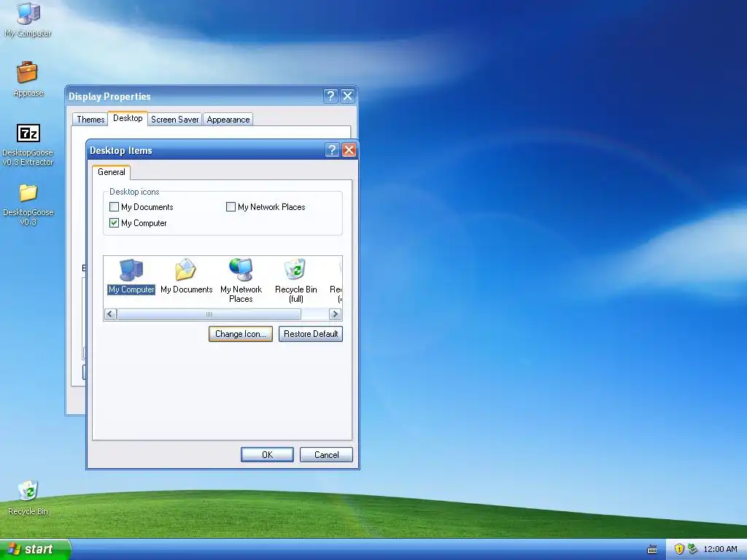Click the security shield tray icon

(x=679, y=549)
